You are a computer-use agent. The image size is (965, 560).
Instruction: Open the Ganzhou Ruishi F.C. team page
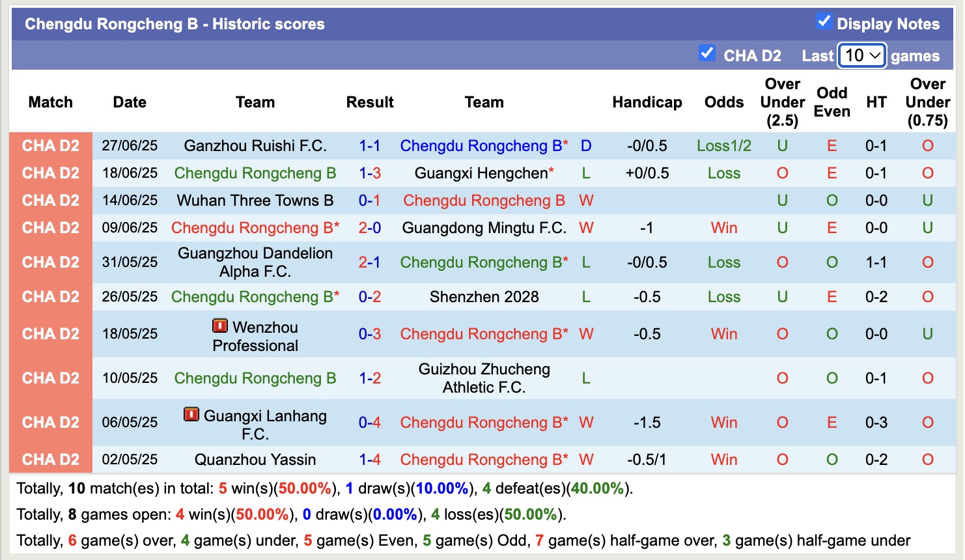255,145
